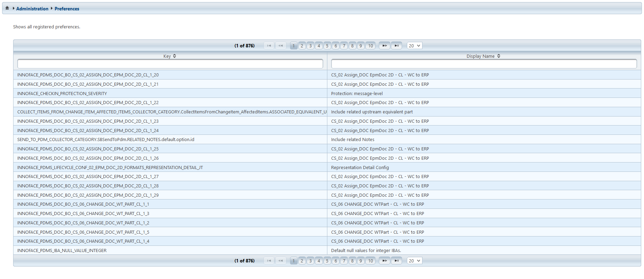Open the rows-per-page dropdown at the bottom
This screenshot has width=644, height=279.
click(x=414, y=261)
